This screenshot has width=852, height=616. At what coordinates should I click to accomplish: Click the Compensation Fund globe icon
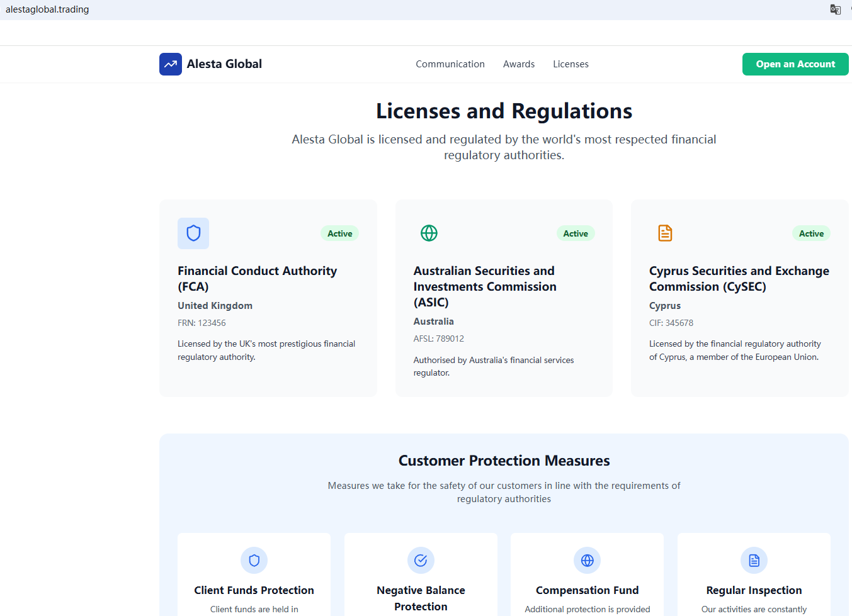point(587,560)
